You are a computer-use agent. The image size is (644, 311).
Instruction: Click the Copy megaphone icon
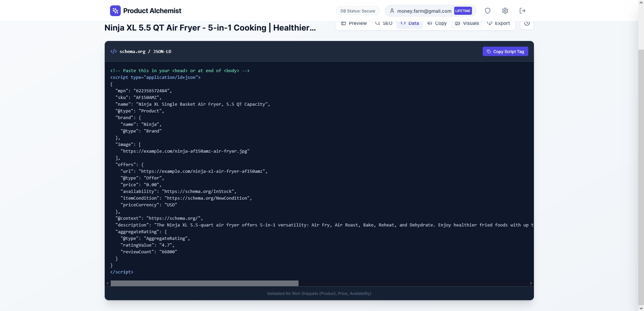430,23
